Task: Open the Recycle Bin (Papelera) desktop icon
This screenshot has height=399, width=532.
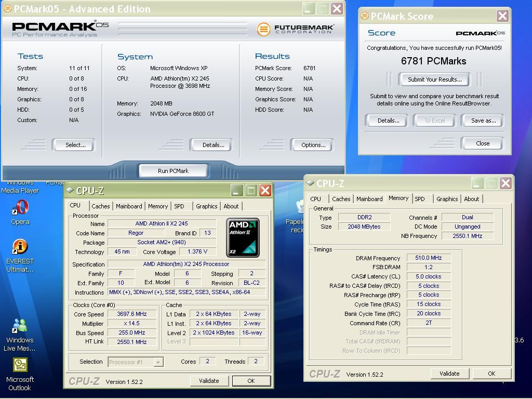Action: pos(295,217)
